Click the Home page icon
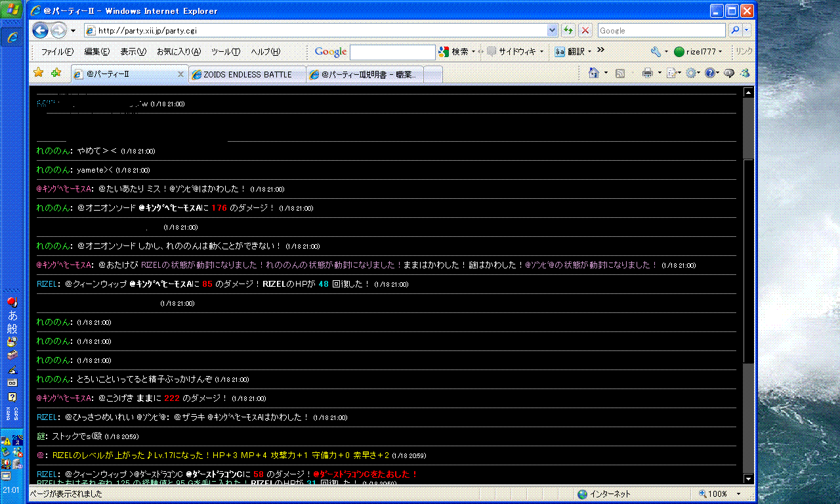The width and height of the screenshot is (840, 504). pos(594,73)
